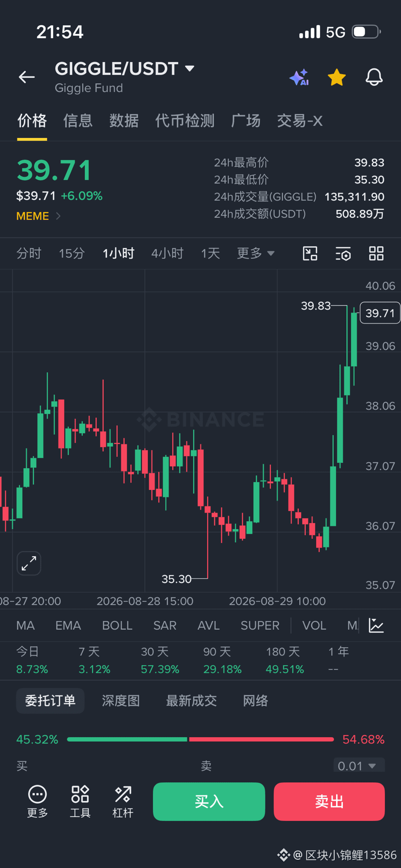This screenshot has width=401, height=868.
Task: Click 180天 49.51% performance
Action: coord(285,660)
